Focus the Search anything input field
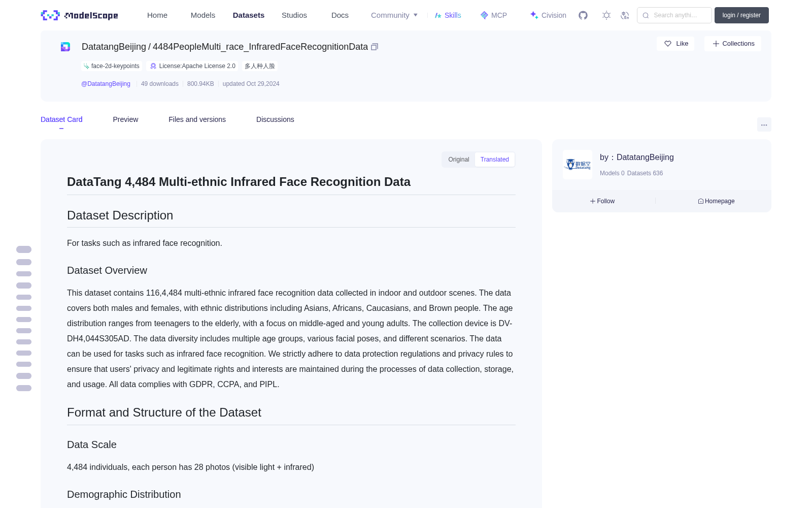This screenshot has width=812, height=508. click(674, 15)
